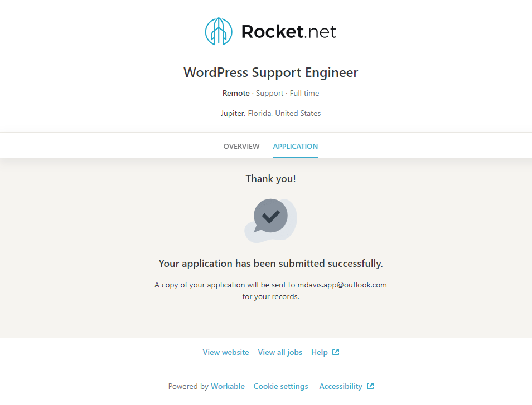Go to View all jobs
Image resolution: width=532 pixels, height=405 pixels.
point(280,352)
